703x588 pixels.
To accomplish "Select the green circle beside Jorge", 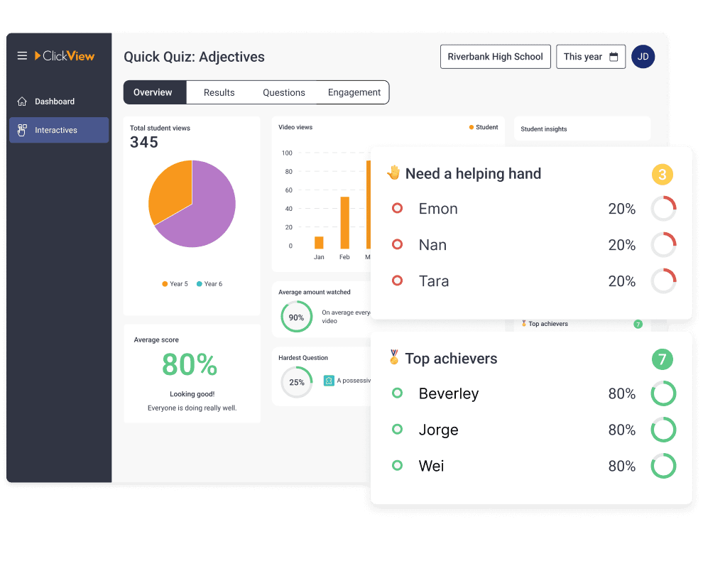I will (x=398, y=429).
